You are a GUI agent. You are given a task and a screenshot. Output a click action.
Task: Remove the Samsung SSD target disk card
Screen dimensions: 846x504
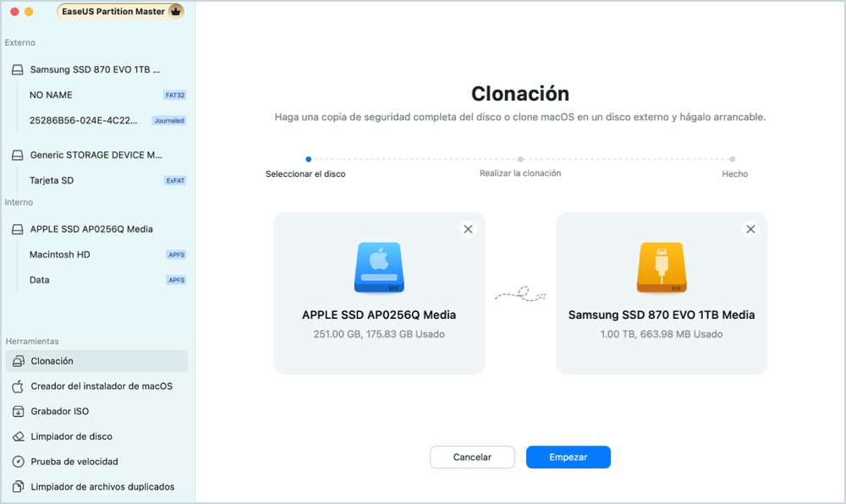[x=750, y=229]
